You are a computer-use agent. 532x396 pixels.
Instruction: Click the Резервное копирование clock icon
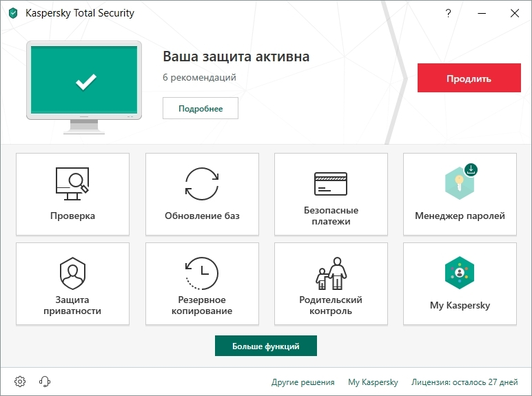point(202,273)
